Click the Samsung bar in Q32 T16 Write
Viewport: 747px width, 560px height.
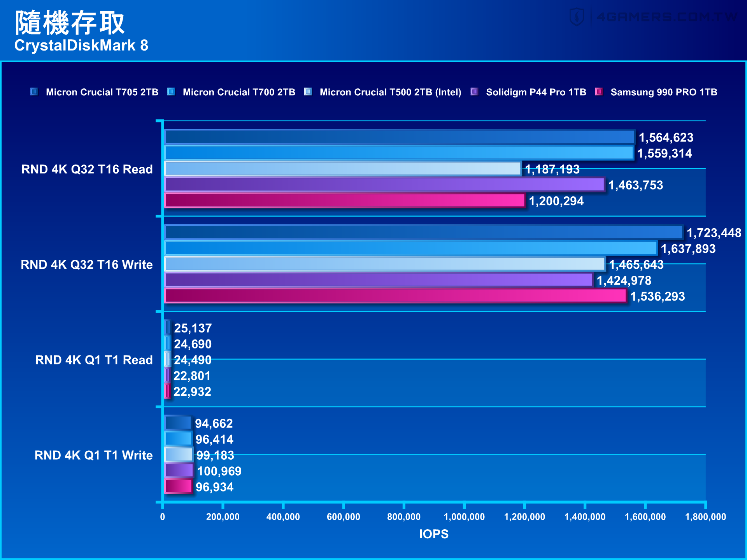(396, 296)
